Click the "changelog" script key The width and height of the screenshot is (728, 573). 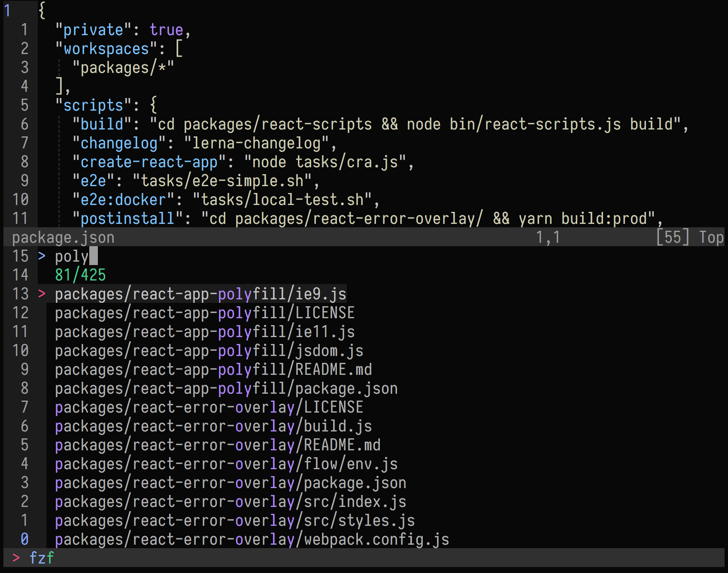(119, 143)
